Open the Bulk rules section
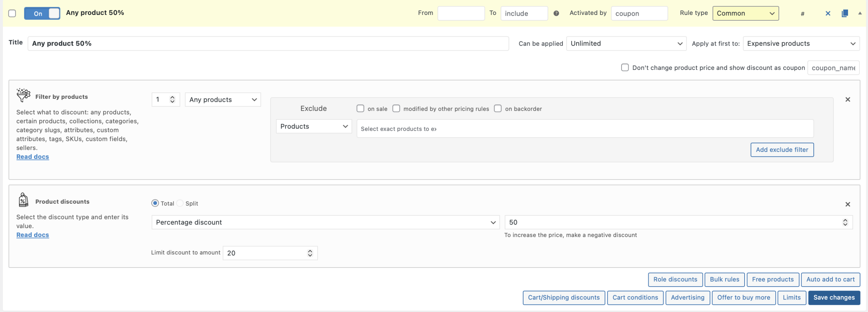868x312 pixels. (x=724, y=279)
